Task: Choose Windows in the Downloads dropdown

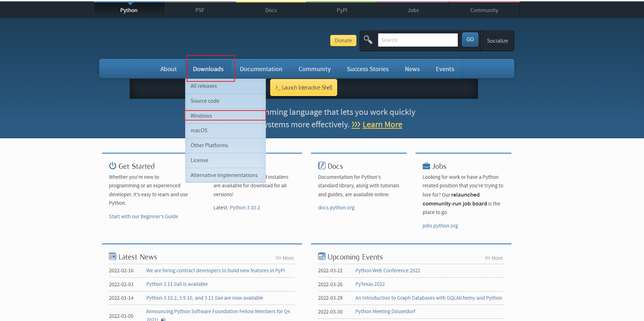Action: (225, 116)
